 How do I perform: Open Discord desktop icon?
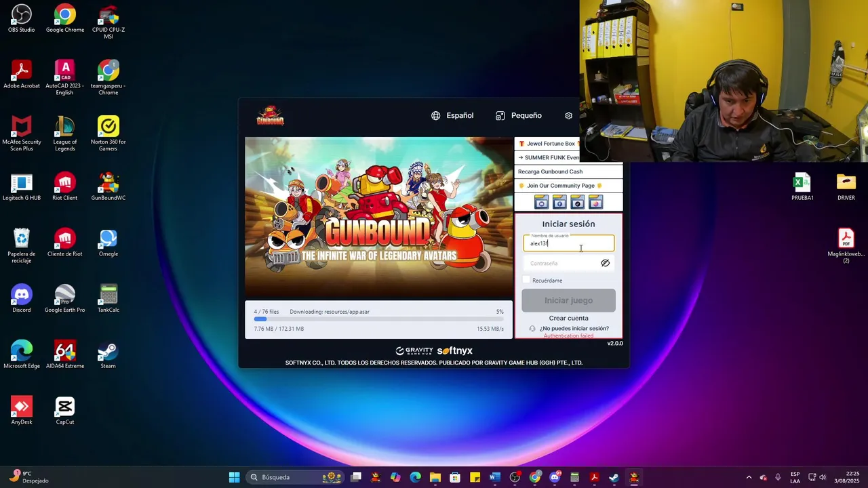click(x=22, y=299)
